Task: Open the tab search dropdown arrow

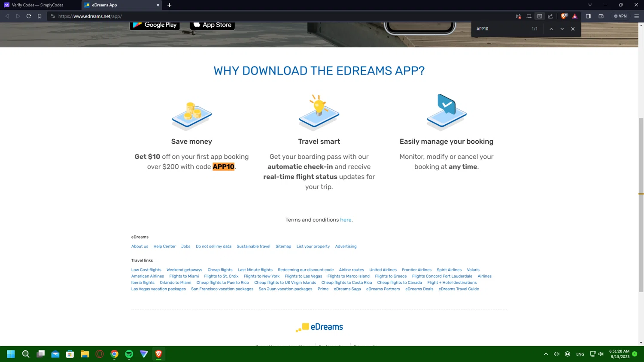Action: [x=590, y=5]
